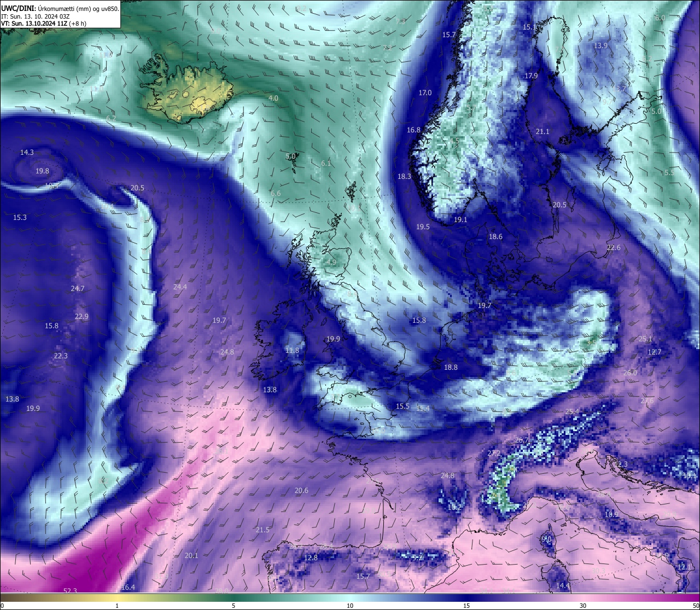
Task: Click the 19.5 value label
Action: [x=423, y=226]
